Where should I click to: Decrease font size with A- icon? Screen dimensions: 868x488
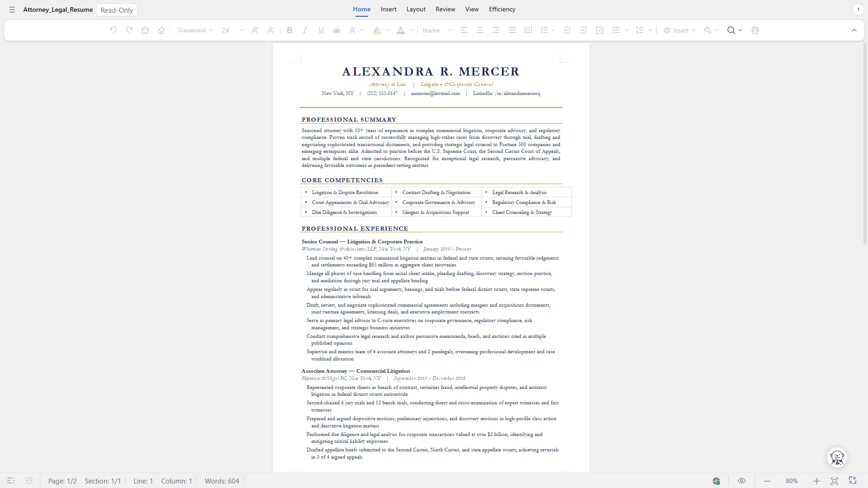(270, 30)
